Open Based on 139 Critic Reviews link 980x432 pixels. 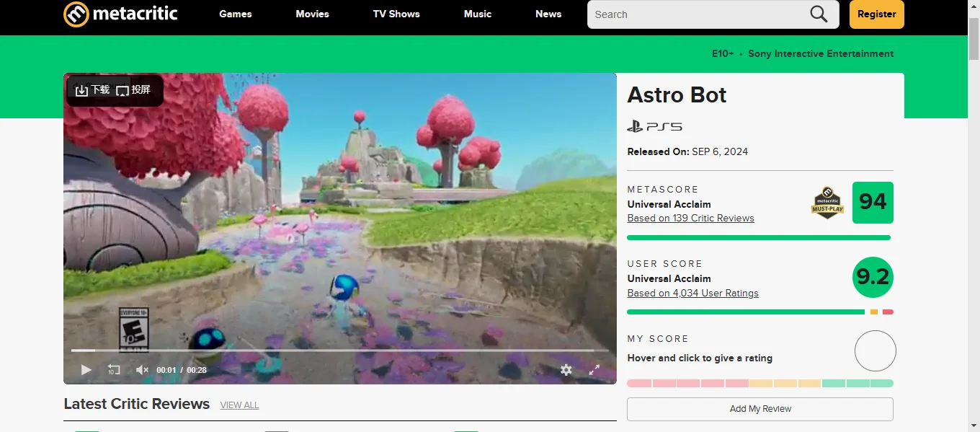coord(691,218)
